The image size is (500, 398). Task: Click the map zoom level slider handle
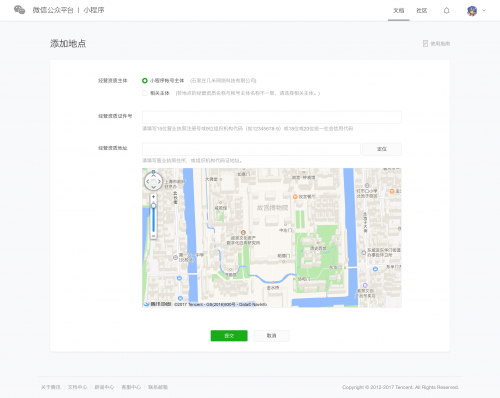(x=153, y=206)
